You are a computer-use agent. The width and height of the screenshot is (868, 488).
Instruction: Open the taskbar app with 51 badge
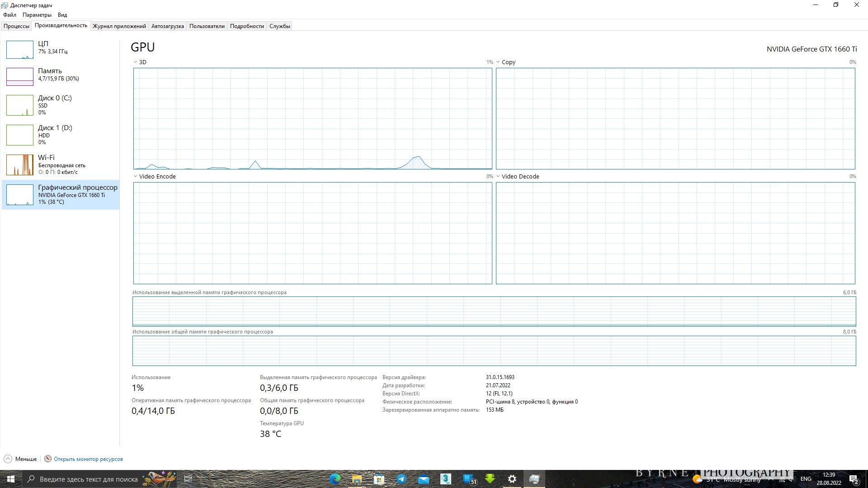(x=469, y=479)
